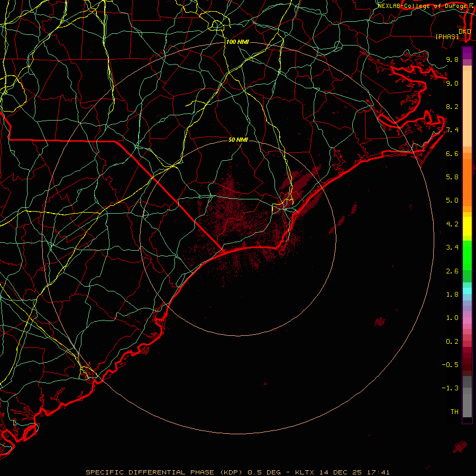This screenshot has height=476, width=476.
Task: Click the -1.3 legend value
Action: (450, 388)
